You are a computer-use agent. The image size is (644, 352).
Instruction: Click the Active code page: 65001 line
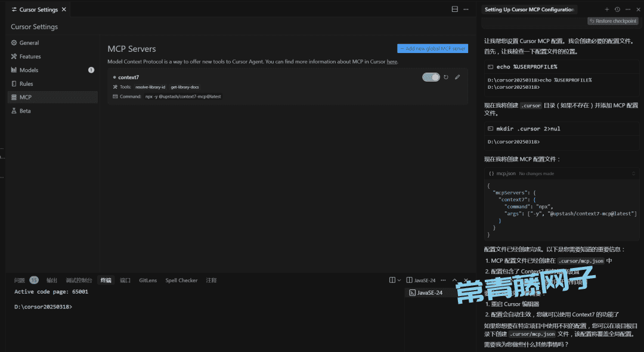coord(51,292)
